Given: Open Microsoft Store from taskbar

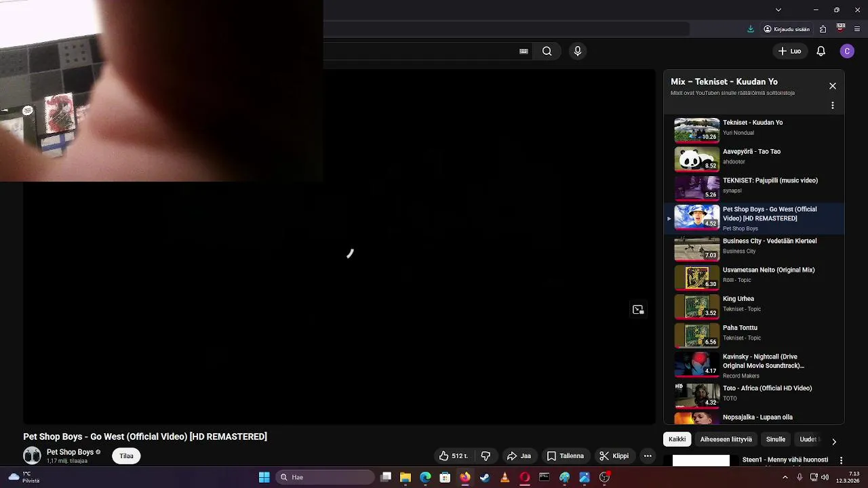Looking at the screenshot, I should pyautogui.click(x=445, y=477).
